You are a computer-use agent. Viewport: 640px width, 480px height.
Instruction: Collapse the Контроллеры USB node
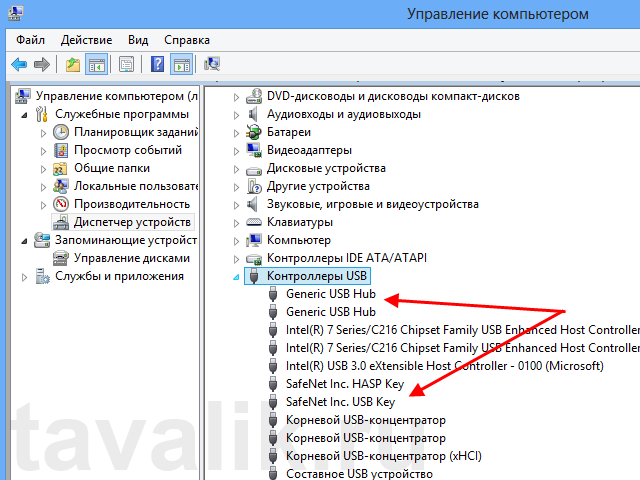click(237, 277)
